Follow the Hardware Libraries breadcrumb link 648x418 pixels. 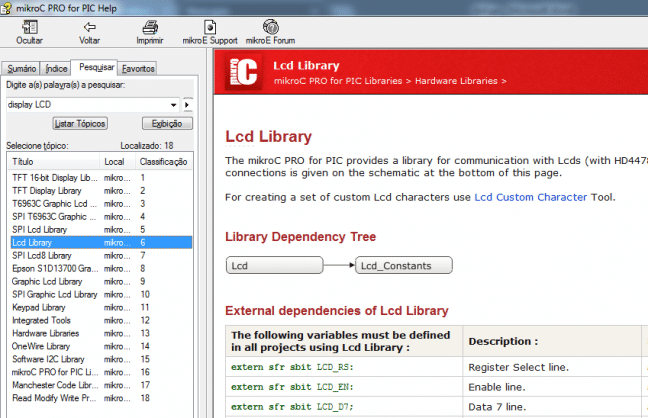pyautogui.click(x=456, y=80)
